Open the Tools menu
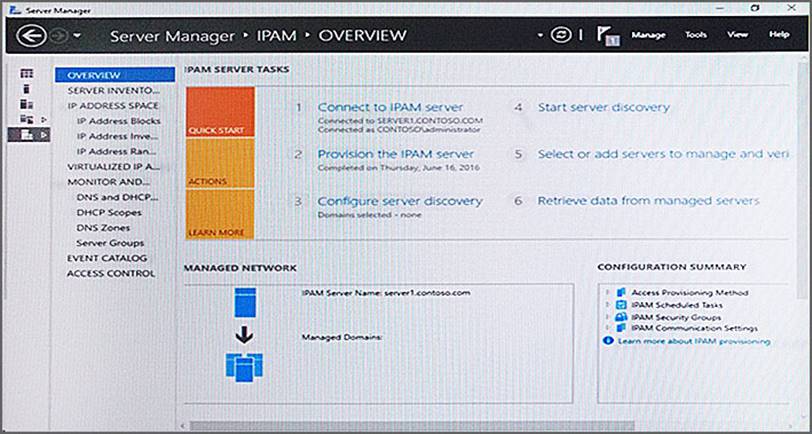This screenshot has width=812, height=434. [695, 35]
